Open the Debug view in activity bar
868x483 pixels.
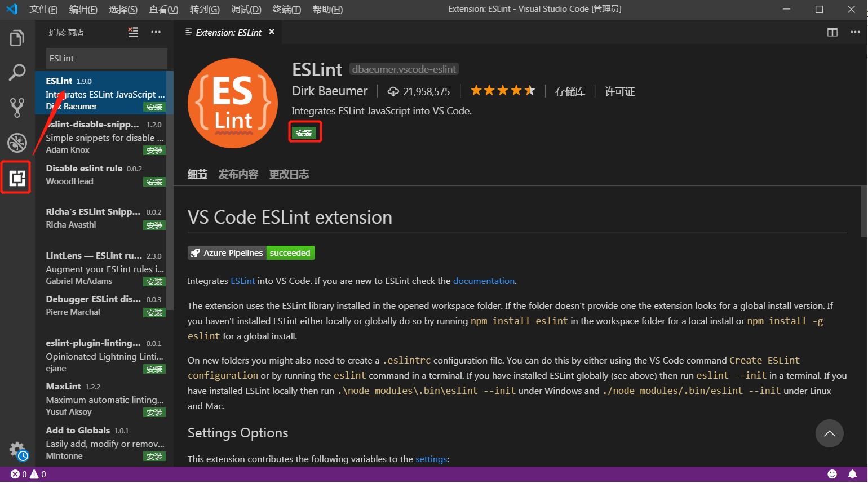pyautogui.click(x=17, y=143)
